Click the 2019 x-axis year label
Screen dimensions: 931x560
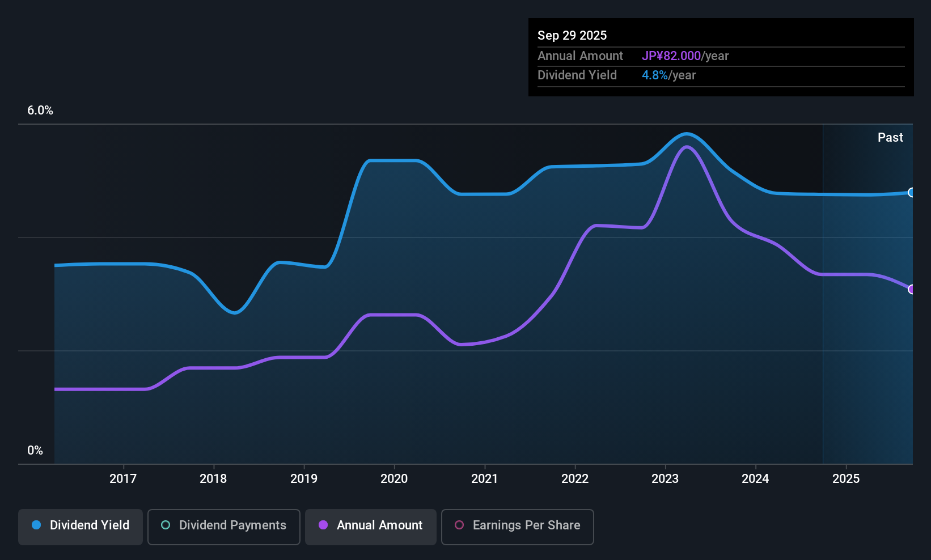(x=304, y=479)
